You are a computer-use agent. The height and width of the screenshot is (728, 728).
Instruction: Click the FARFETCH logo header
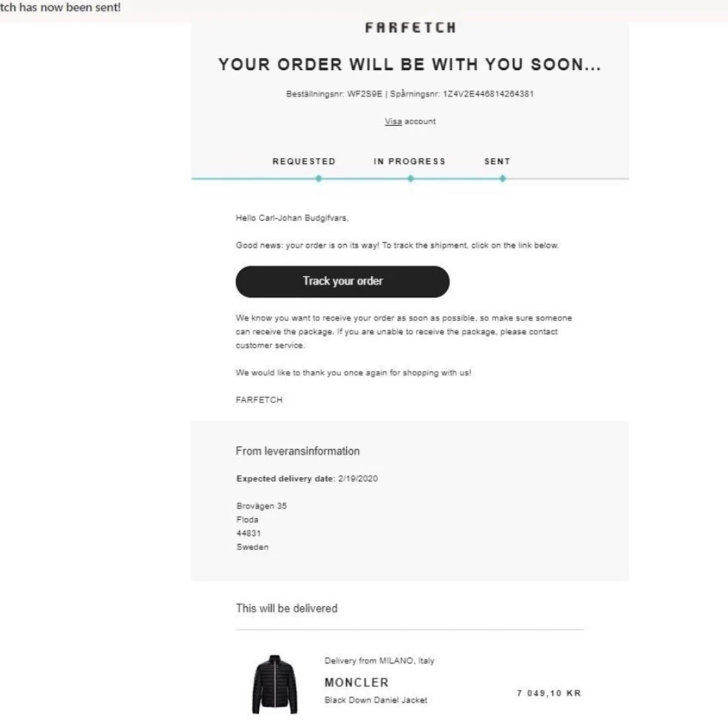tap(410, 28)
